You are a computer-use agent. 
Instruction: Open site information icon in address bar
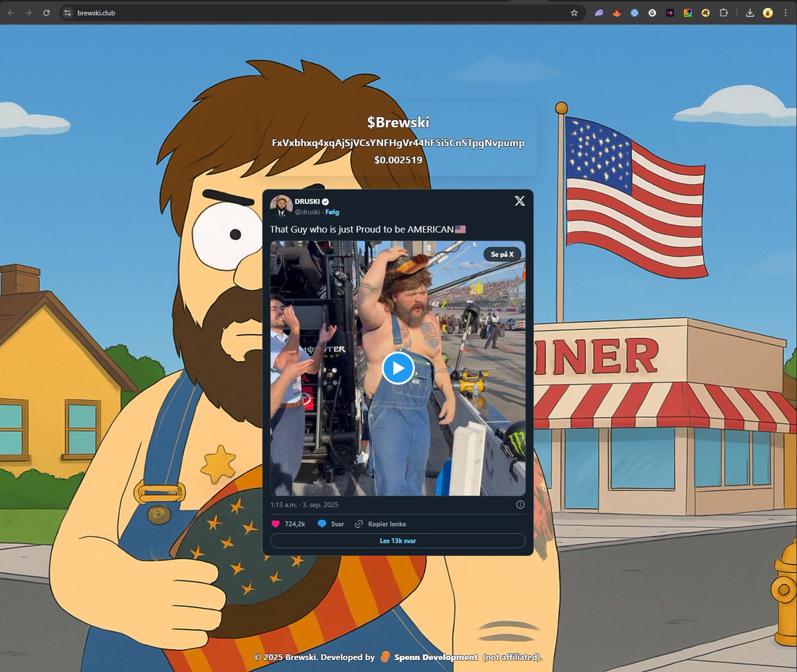(x=67, y=13)
